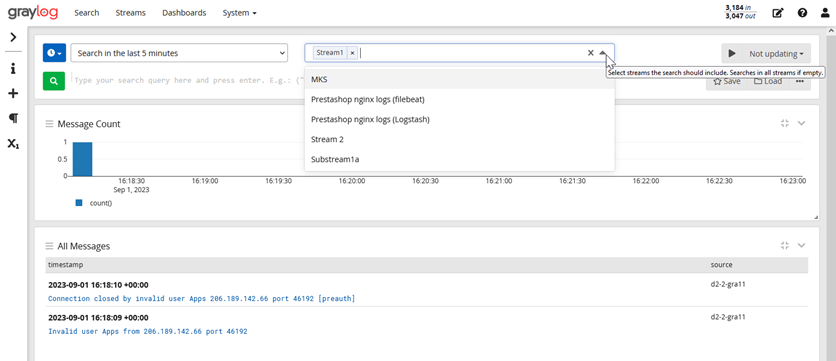The height and width of the screenshot is (361, 836).
Task: Expand the left sidebar chevron
Action: pyautogui.click(x=13, y=37)
